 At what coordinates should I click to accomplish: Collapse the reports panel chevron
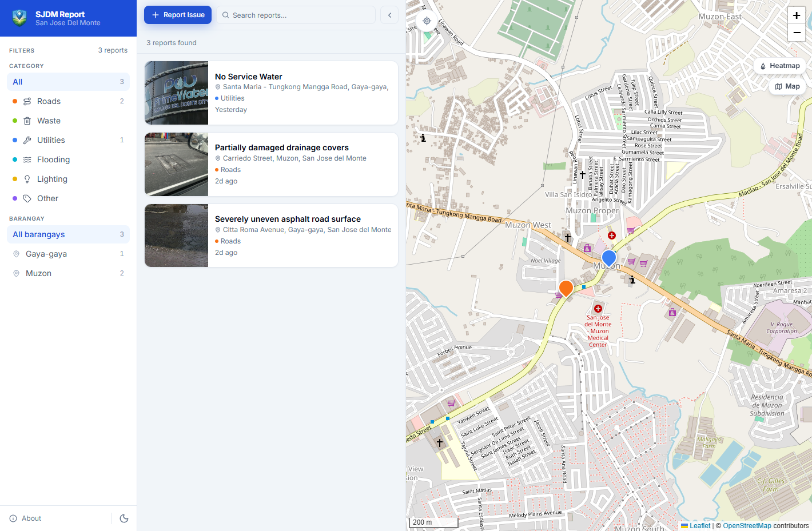tap(389, 15)
